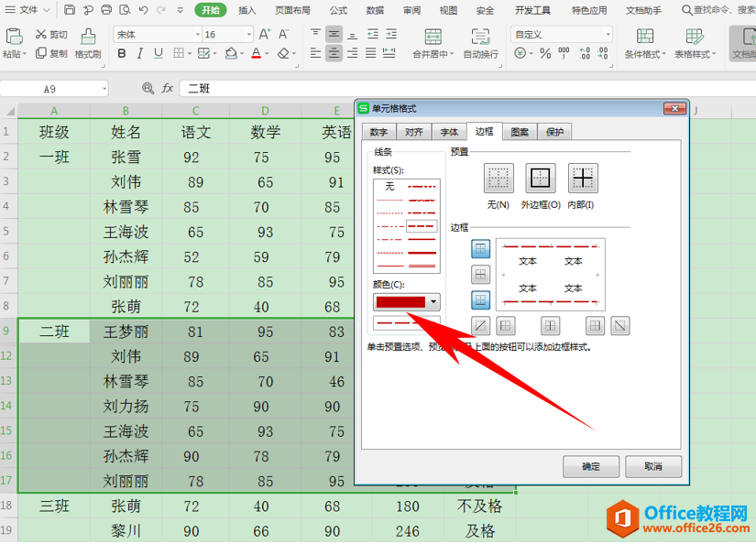Choose the 无 (none) border preset
756x544 pixels.
pos(498,178)
